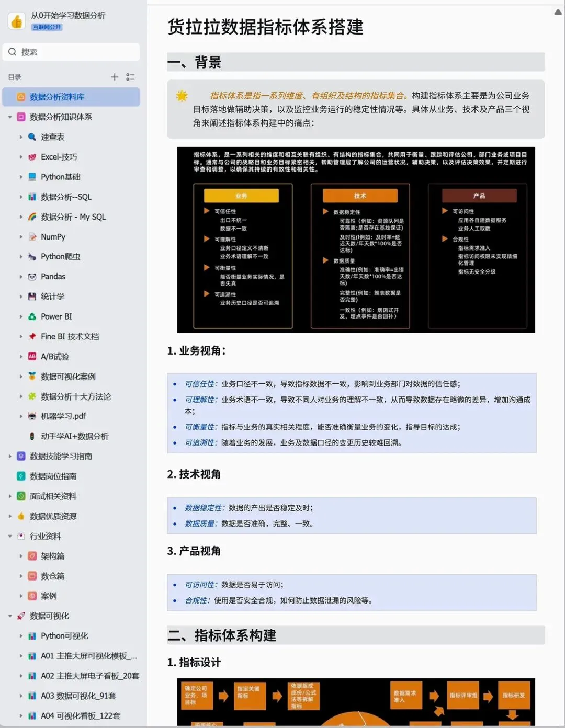Click the 一、背景 heading
The image size is (565, 728).
(x=195, y=62)
